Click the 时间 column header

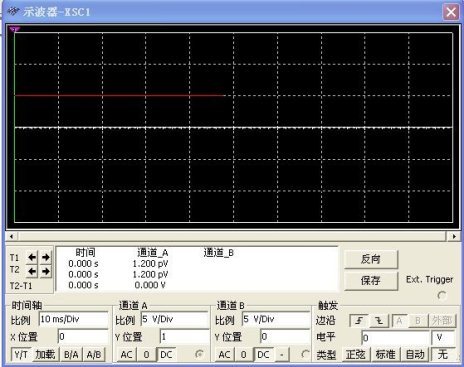coord(85,252)
